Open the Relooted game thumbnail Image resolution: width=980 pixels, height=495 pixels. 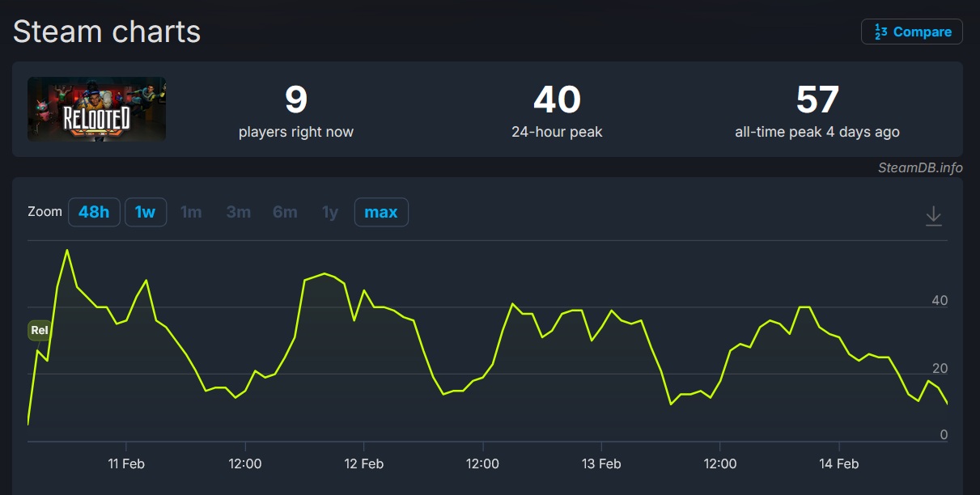coord(97,109)
